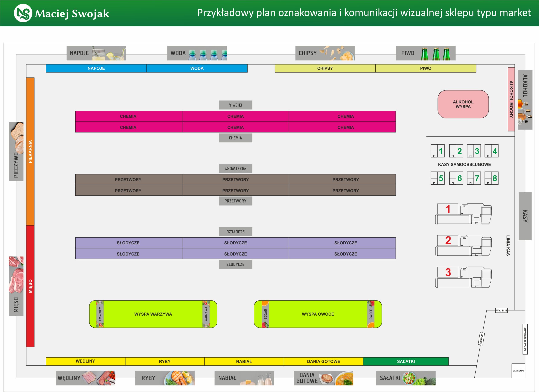This screenshot has height=392, width=539.
Task: Click the WYJŚCIE exit label
Action: point(501,310)
